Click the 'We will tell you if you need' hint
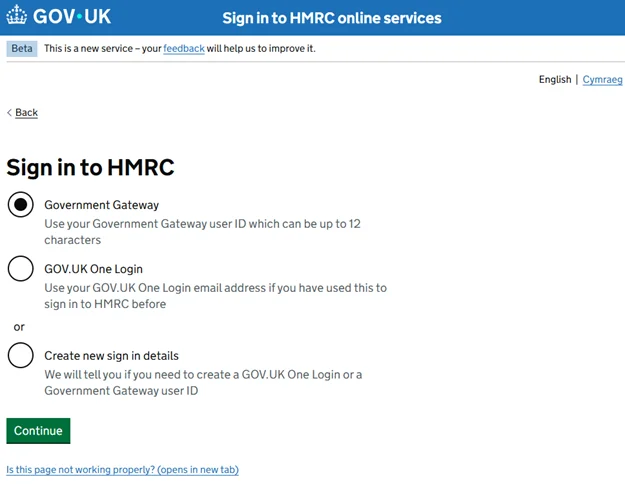Screen dimensions: 625x484 (203, 382)
